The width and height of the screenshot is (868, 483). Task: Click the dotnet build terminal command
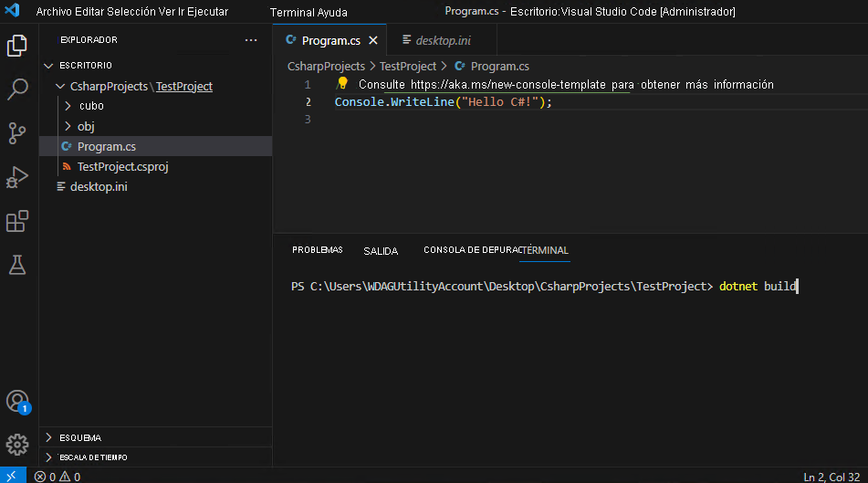[758, 287]
